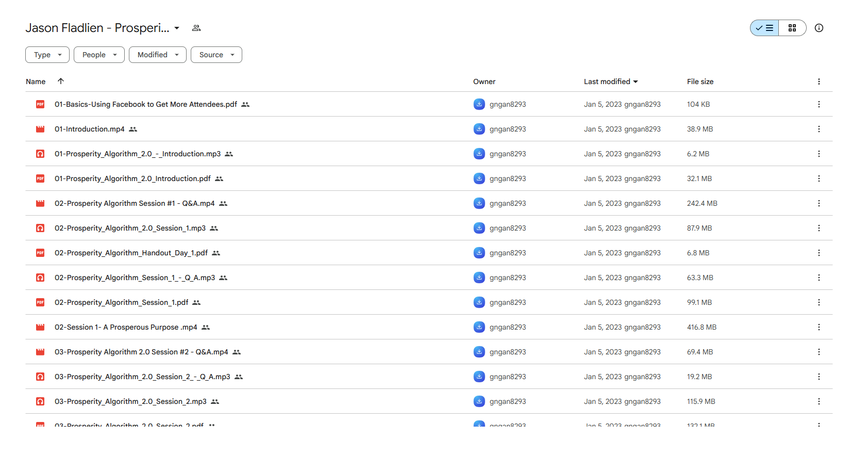This screenshot has height=455, width=868.
Task: Expand the folder title dropdown arrow
Action: [177, 28]
